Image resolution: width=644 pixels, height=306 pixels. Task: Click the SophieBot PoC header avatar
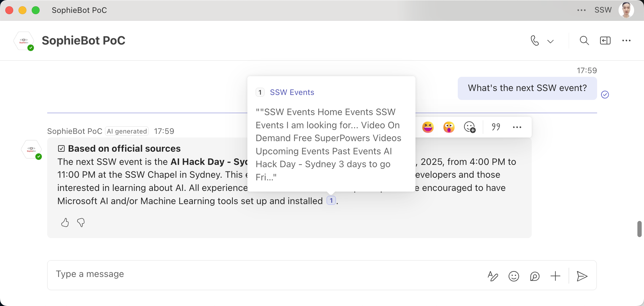pyautogui.click(x=24, y=41)
